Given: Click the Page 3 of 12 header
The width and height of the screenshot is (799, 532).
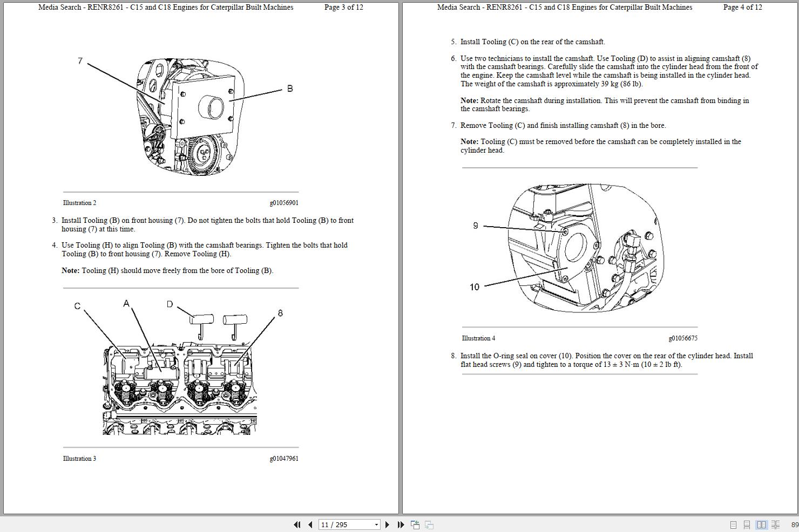Looking at the screenshot, I should 343,8.
